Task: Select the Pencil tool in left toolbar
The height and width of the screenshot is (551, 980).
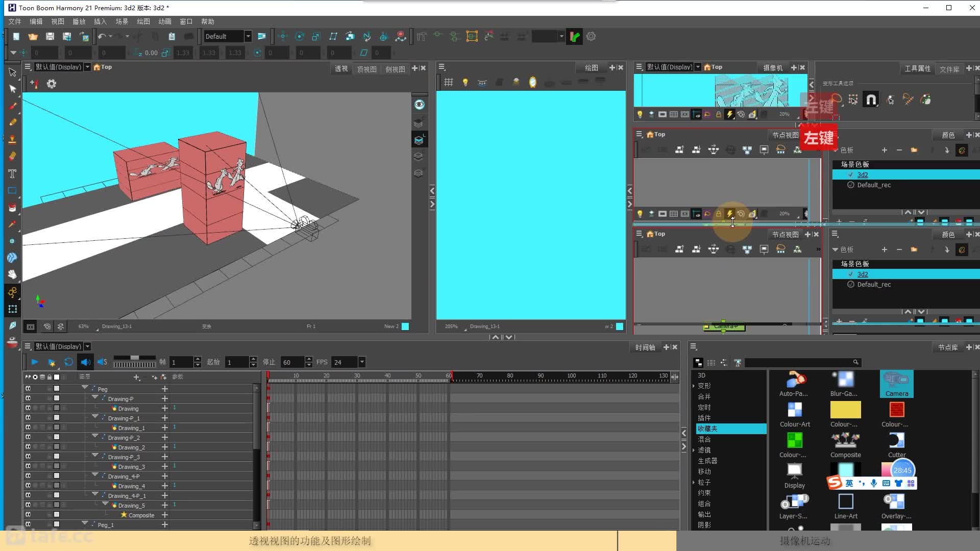Action: coord(12,122)
